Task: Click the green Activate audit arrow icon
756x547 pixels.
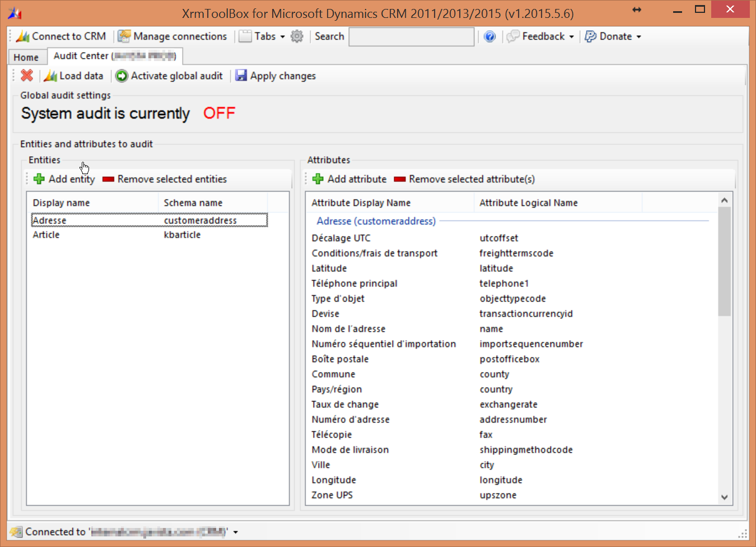Action: coord(122,76)
